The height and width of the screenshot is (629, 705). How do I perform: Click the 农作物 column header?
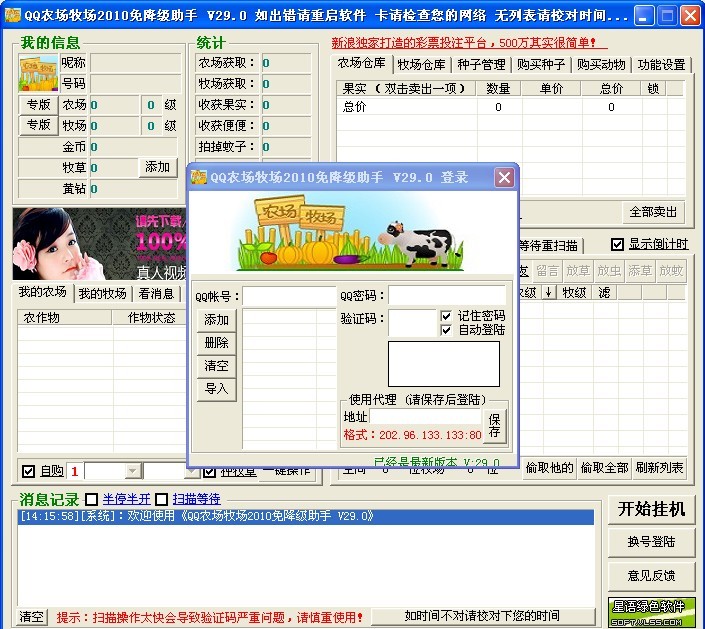(65, 317)
